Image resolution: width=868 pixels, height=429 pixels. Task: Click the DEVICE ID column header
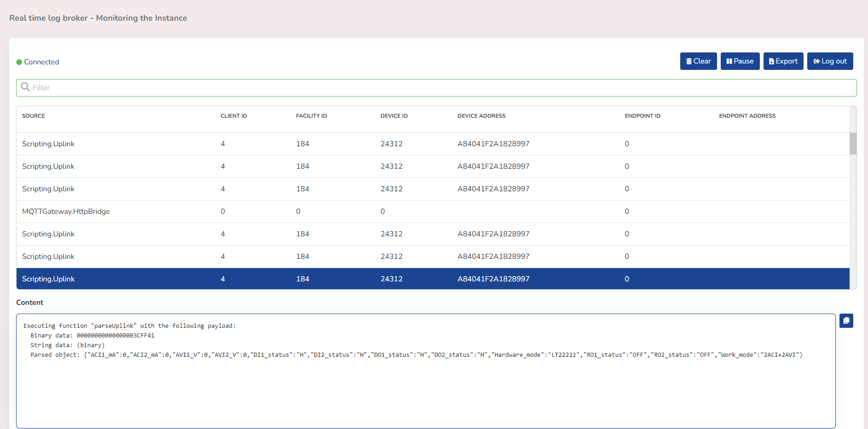click(x=394, y=116)
